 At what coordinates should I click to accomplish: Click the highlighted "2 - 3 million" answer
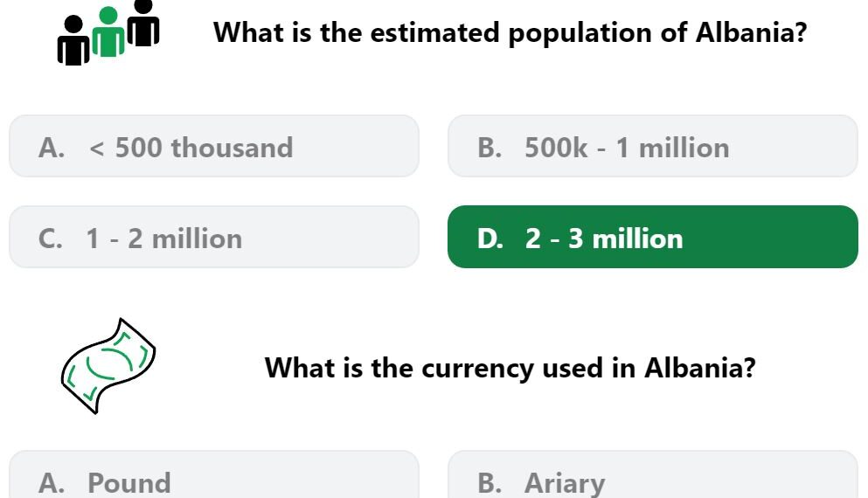[653, 238]
